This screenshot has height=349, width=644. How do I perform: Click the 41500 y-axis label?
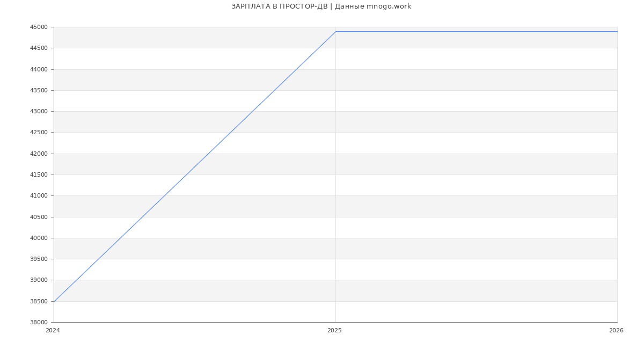39,175
